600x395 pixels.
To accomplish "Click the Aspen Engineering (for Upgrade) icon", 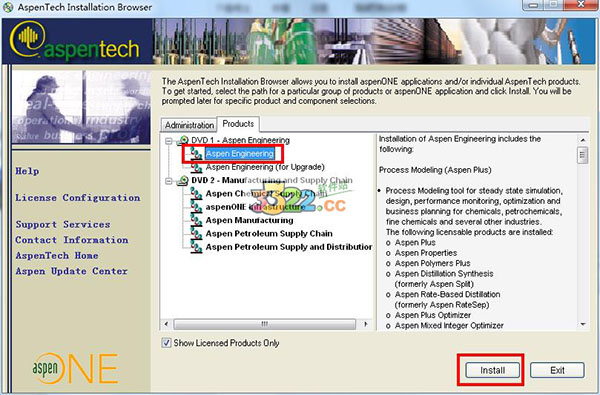I will (196, 167).
